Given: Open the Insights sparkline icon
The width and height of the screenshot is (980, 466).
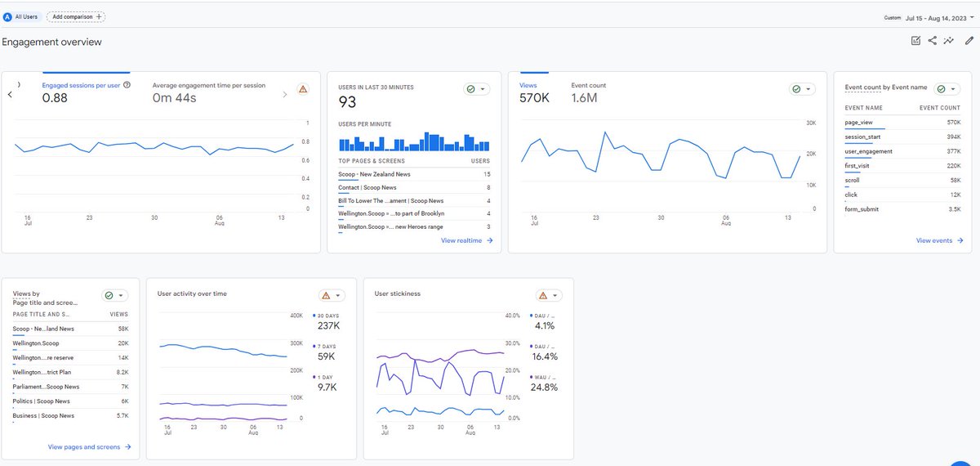Looking at the screenshot, I should (x=949, y=41).
